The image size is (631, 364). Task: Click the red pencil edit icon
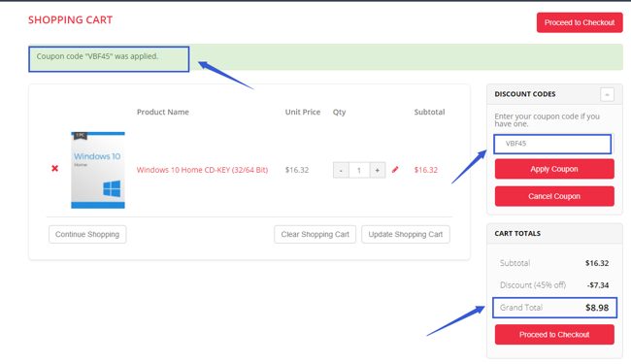(x=395, y=170)
